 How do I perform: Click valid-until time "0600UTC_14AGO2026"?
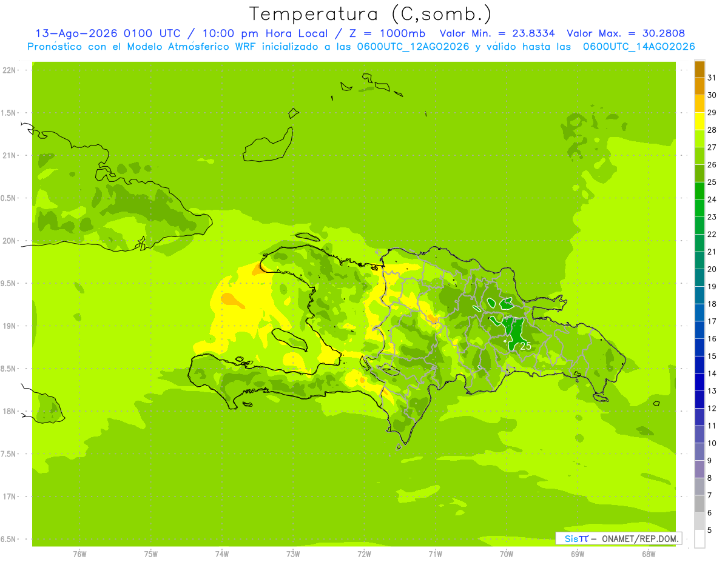tap(639, 47)
